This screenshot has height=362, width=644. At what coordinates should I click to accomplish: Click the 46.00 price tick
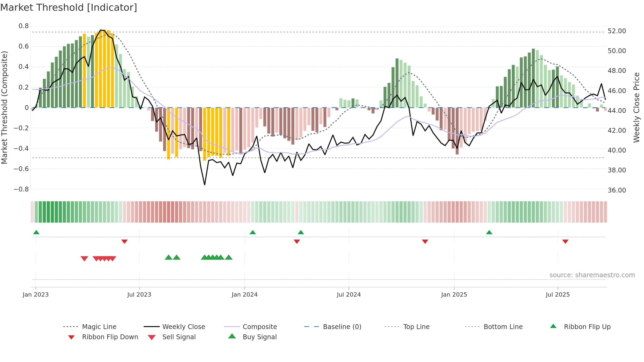click(617, 91)
